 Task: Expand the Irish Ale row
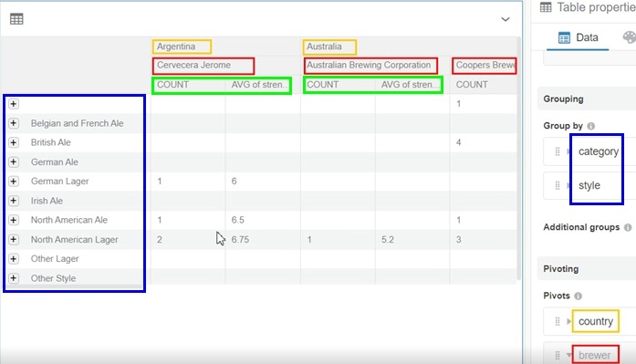(x=14, y=201)
